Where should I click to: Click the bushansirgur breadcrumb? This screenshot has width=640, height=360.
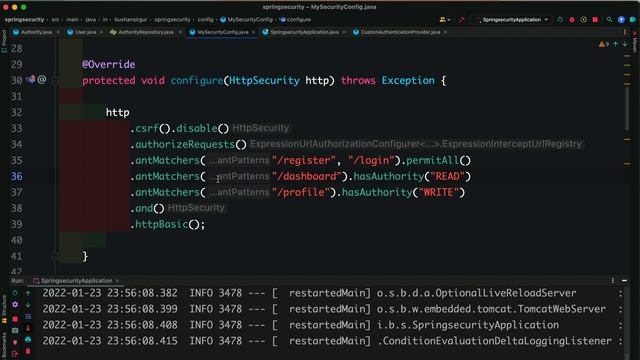[131, 20]
